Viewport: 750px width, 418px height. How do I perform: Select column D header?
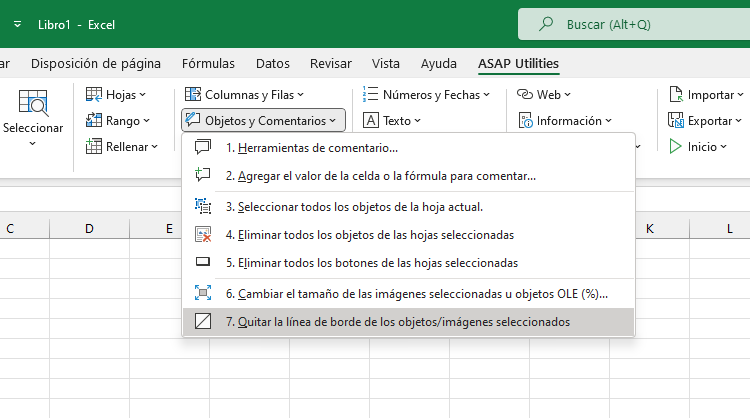[x=89, y=229]
